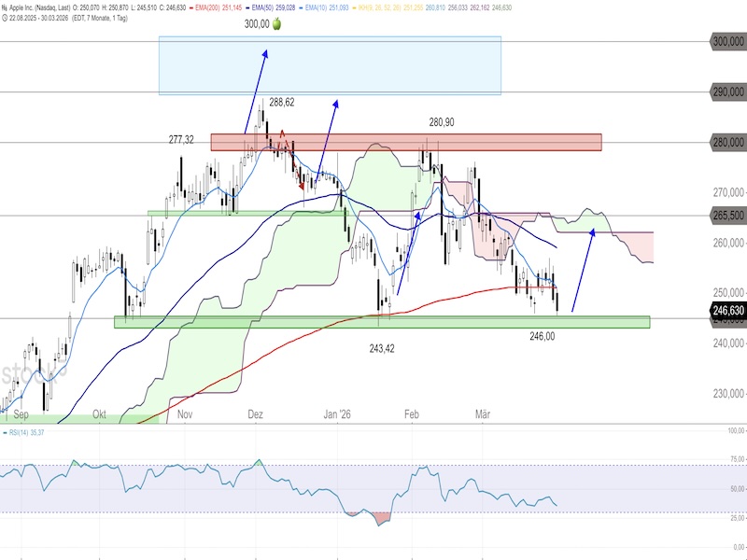Select the blue target zone below 300,000

pos(330,65)
